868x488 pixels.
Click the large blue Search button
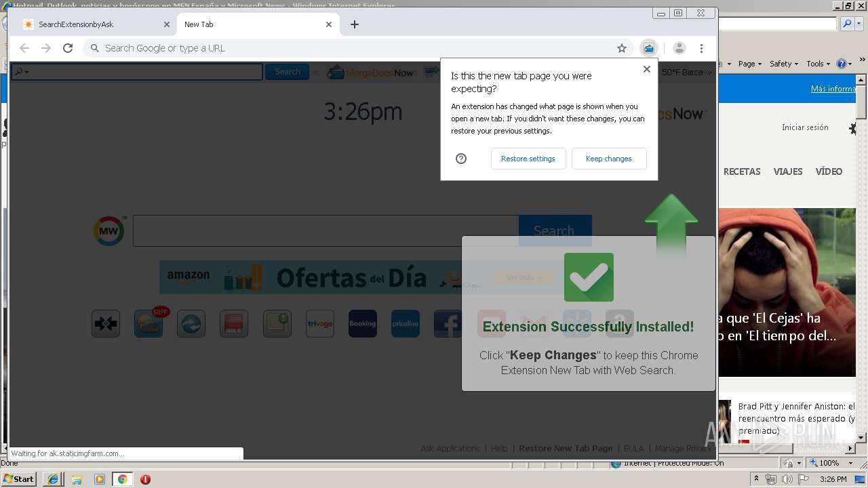coord(555,230)
